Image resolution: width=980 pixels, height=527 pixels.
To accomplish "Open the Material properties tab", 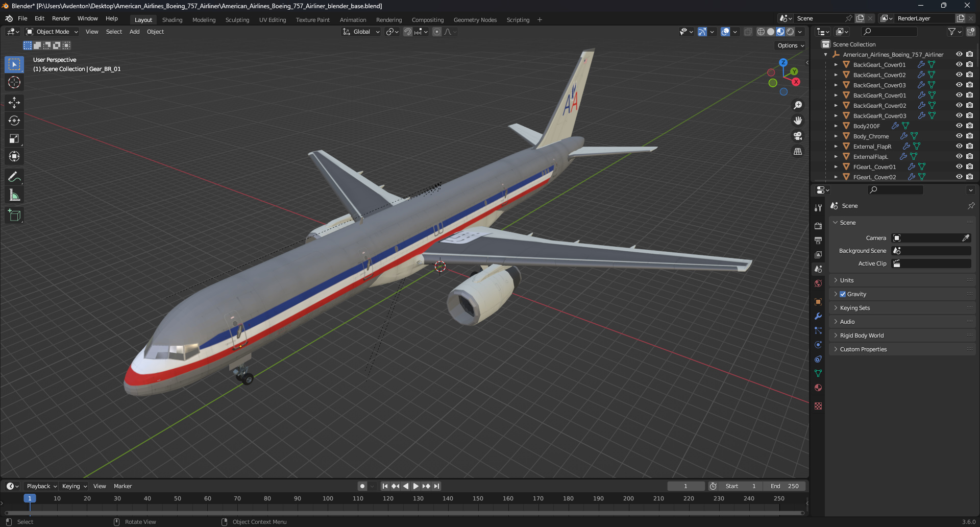I will tap(818, 388).
